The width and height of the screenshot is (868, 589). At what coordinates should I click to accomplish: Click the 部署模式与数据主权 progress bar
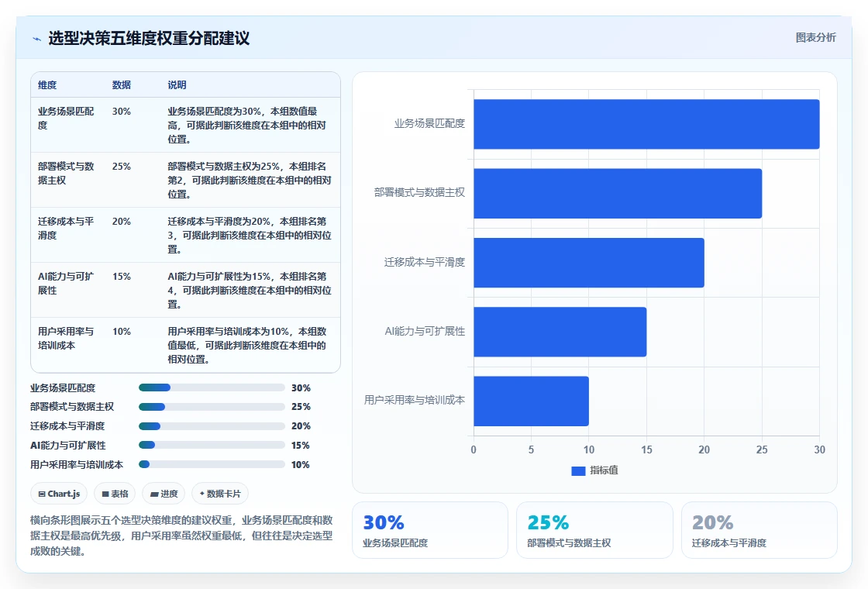click(212, 407)
